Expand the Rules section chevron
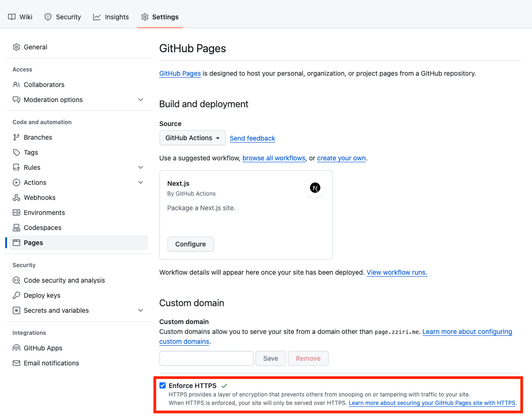This screenshot has width=532, height=420. tap(141, 167)
